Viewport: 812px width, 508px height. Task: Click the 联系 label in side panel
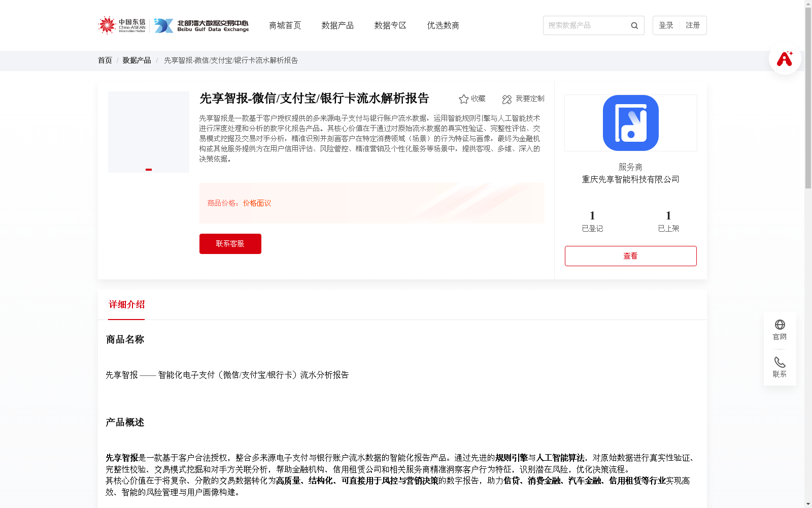click(x=780, y=374)
